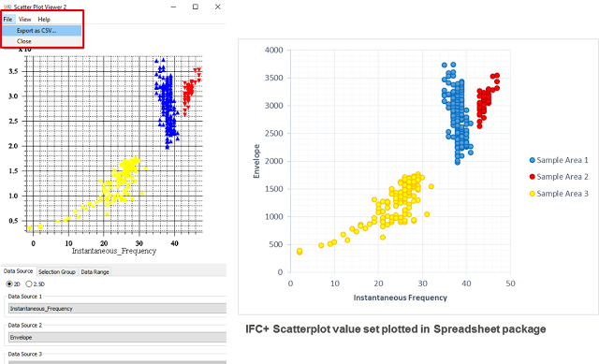
Task: Click the Scatter Plot Viewer app icon
Action: coord(7,7)
